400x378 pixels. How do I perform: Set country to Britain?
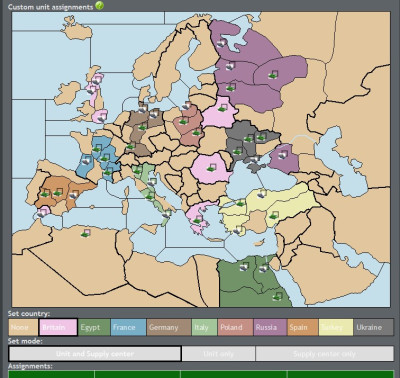(x=58, y=327)
